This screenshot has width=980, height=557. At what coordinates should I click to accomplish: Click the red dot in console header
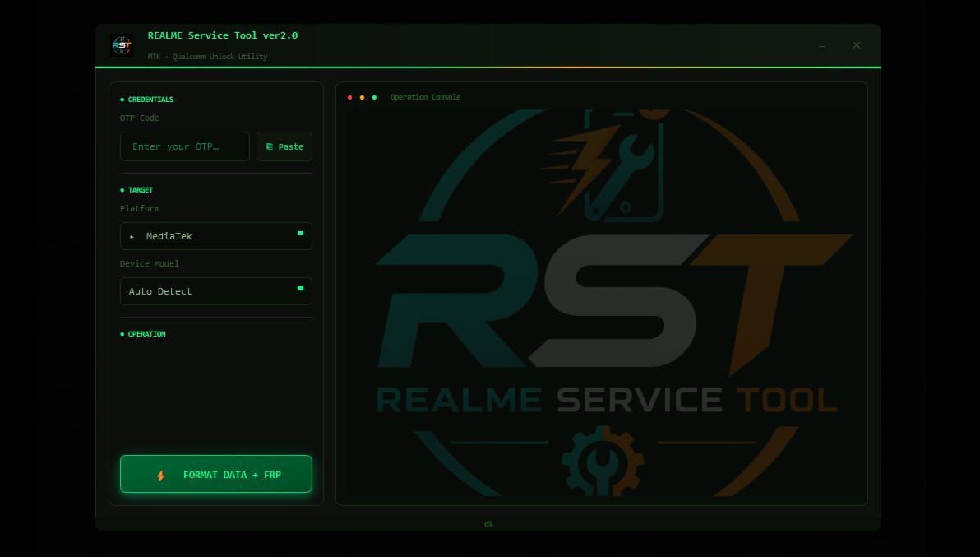(350, 98)
